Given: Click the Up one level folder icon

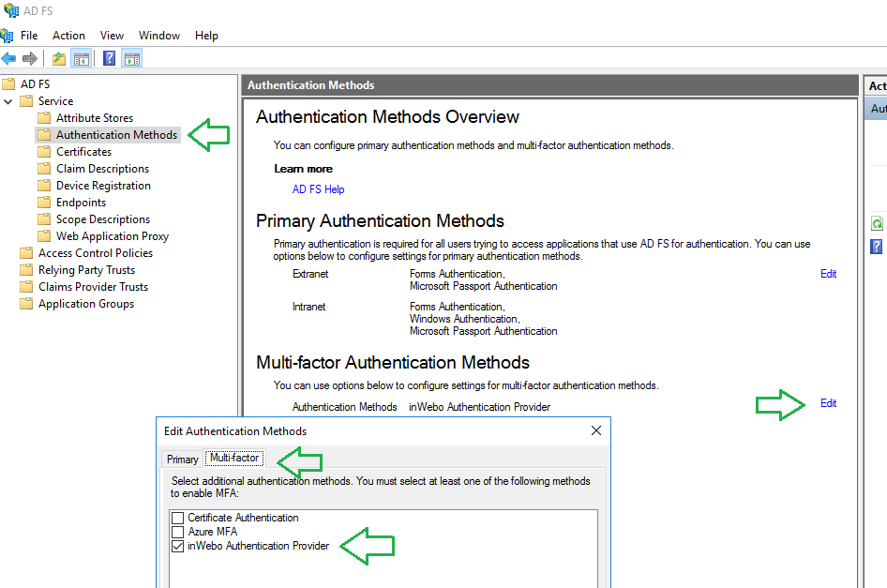Looking at the screenshot, I should pos(58,57).
